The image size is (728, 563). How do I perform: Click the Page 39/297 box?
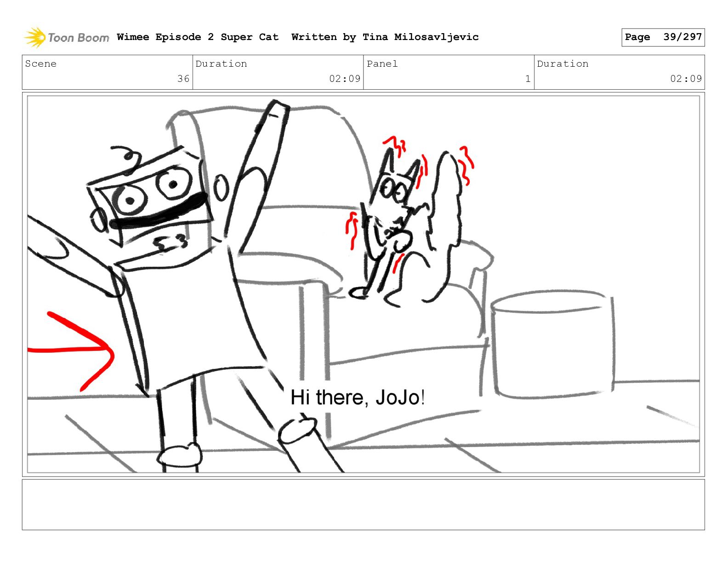coord(663,37)
